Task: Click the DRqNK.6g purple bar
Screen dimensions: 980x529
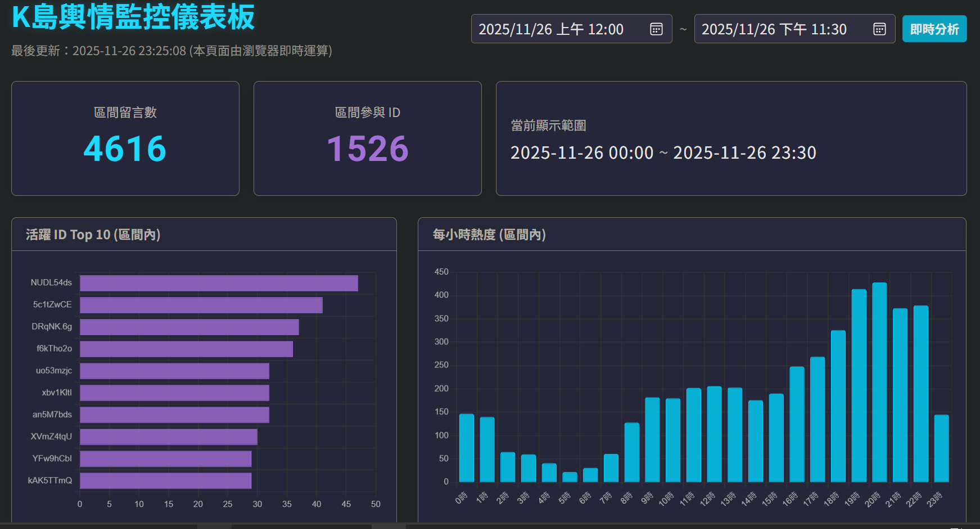Action: [189, 327]
